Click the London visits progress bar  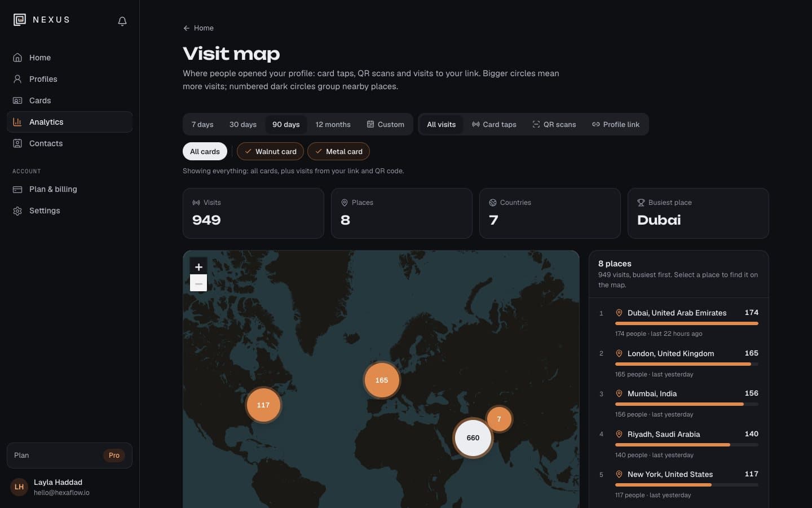(x=687, y=364)
